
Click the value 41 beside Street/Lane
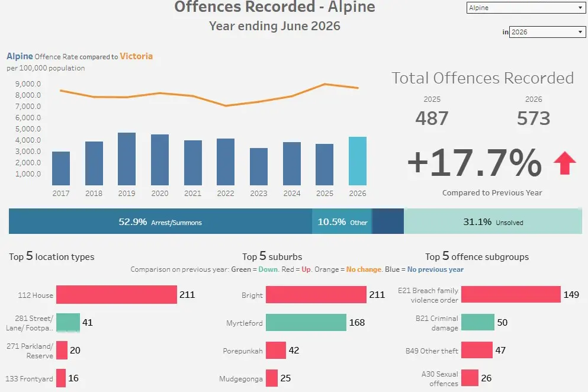pos(88,322)
